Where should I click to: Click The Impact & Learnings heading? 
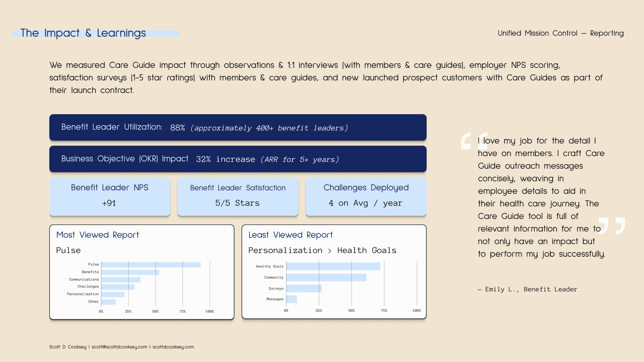[x=83, y=33]
